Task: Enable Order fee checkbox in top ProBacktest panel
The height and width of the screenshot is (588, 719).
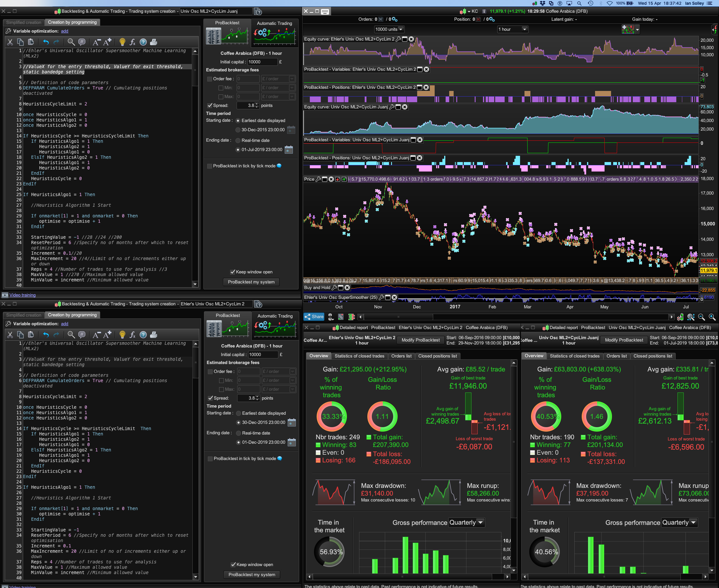Action: (x=210, y=79)
